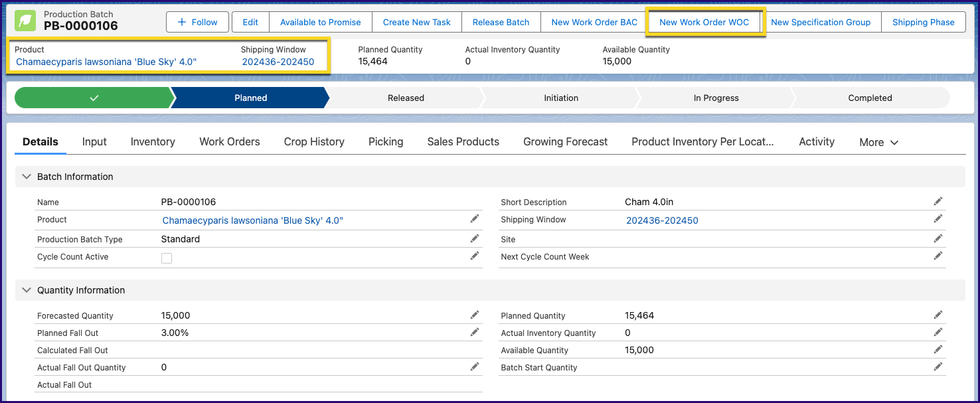Select the Completed path stage
Image resolution: width=980 pixels, height=403 pixels.
tap(870, 98)
